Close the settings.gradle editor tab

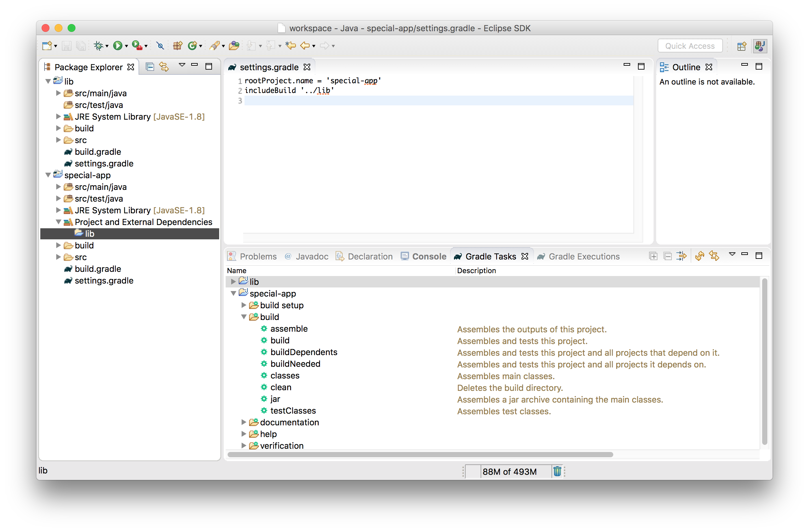point(307,67)
